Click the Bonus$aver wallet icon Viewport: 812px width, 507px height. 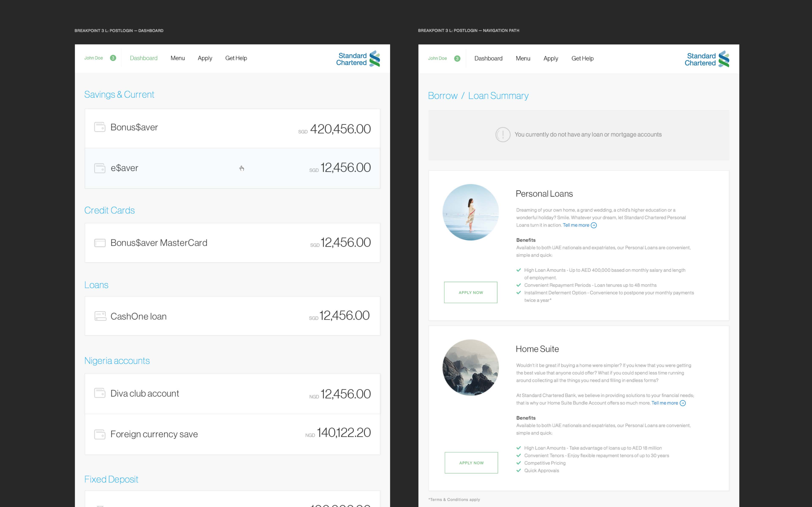[100, 127]
